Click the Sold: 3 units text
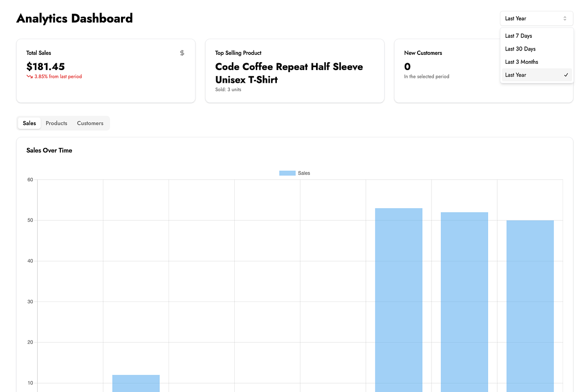This screenshot has height=392, width=588. pyautogui.click(x=228, y=90)
